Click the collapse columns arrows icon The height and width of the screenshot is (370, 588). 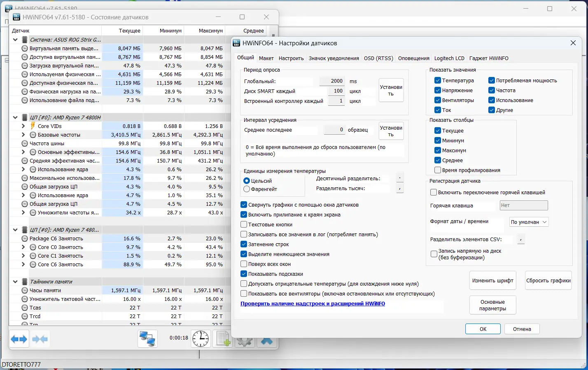[x=40, y=339]
